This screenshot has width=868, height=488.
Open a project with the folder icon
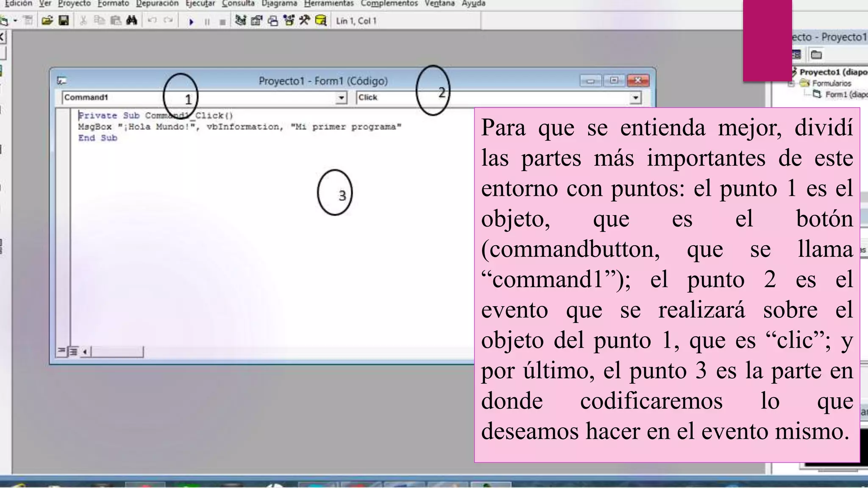[x=47, y=20]
